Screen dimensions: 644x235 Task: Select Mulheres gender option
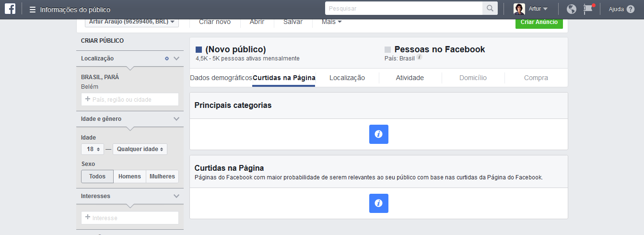click(x=162, y=176)
